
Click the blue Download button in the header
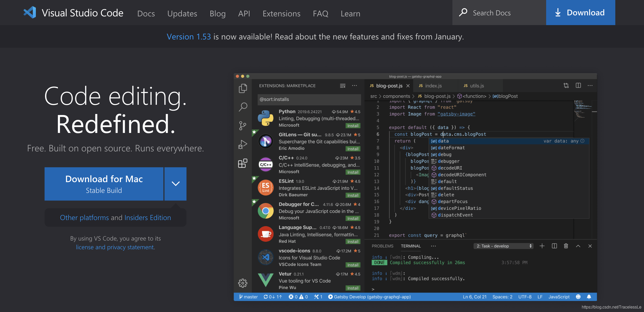pos(580,12)
